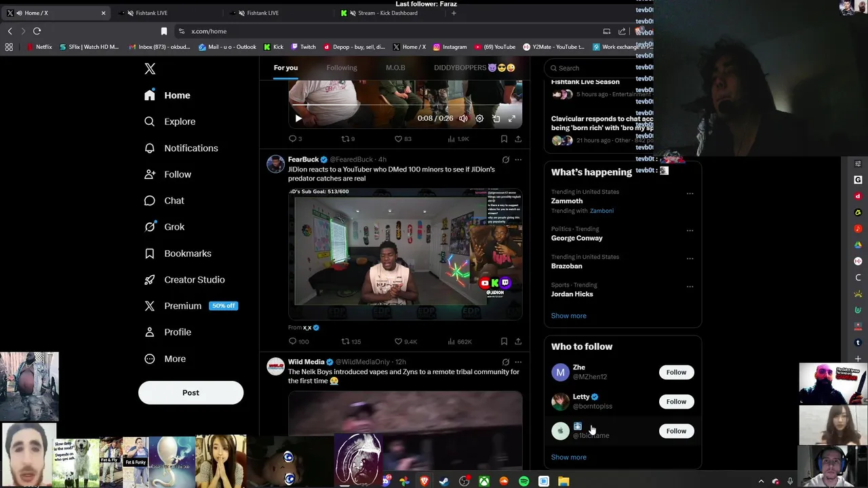The image size is (868, 488).
Task: Open a new browser tab
Action: (454, 13)
